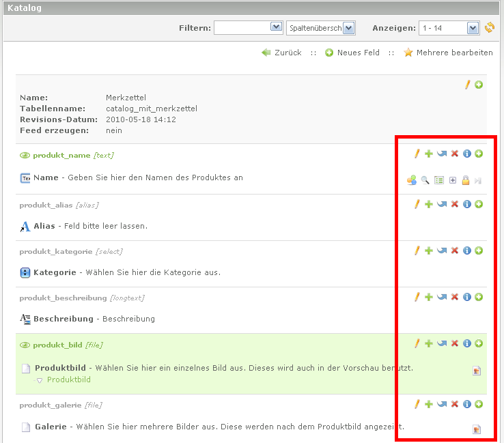The image size is (504, 443).
Task: Delete the produkt_alias field with red X
Action: pos(455,204)
